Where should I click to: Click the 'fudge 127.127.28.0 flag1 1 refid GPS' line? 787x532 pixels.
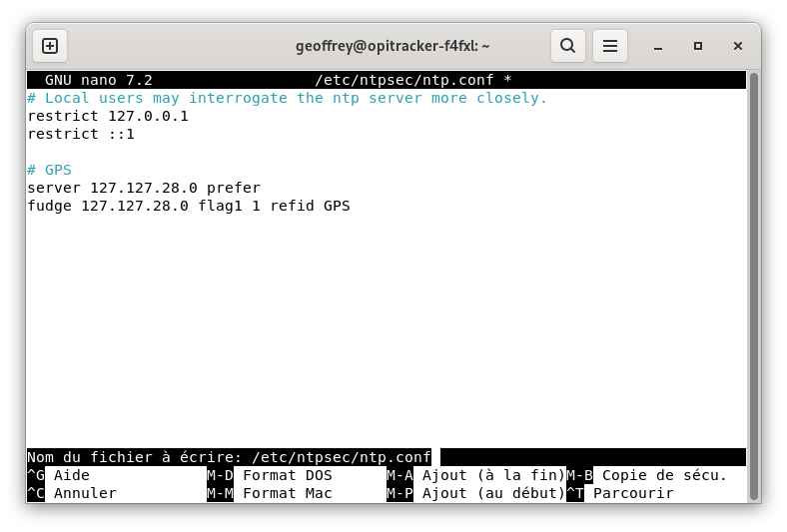tap(189, 206)
